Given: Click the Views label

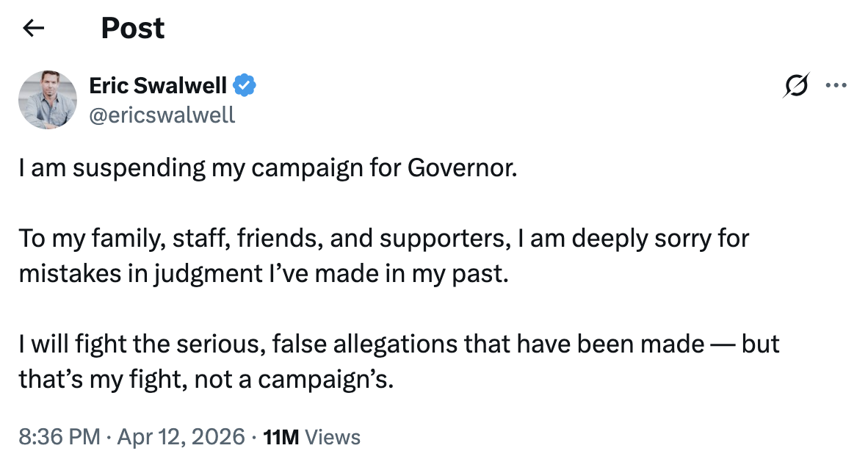Looking at the screenshot, I should click(333, 438).
